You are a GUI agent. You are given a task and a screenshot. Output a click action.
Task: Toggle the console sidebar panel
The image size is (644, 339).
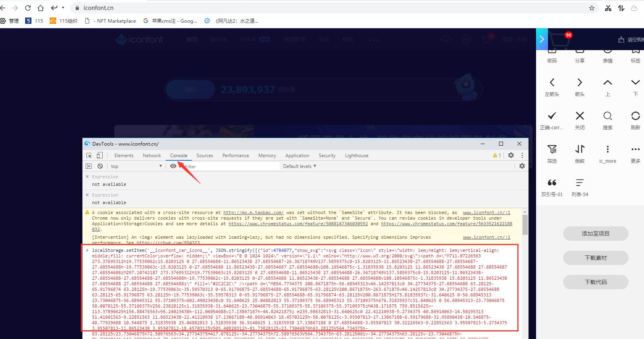[x=89, y=166]
